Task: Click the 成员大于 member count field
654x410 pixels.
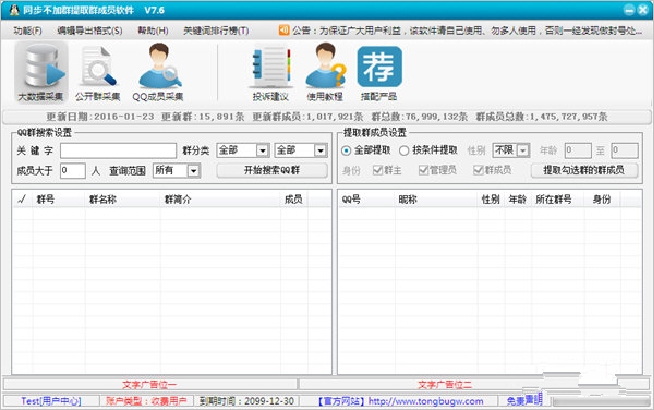Action: pyautogui.click(x=73, y=171)
